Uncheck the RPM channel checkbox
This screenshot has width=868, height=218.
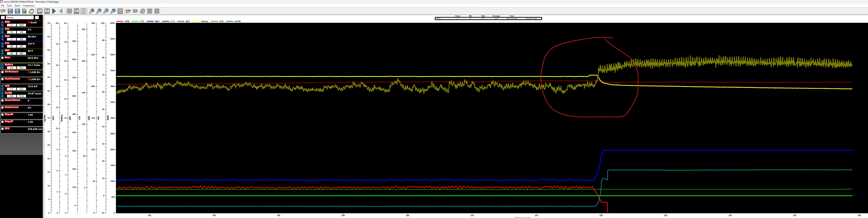pyautogui.click(x=2, y=22)
